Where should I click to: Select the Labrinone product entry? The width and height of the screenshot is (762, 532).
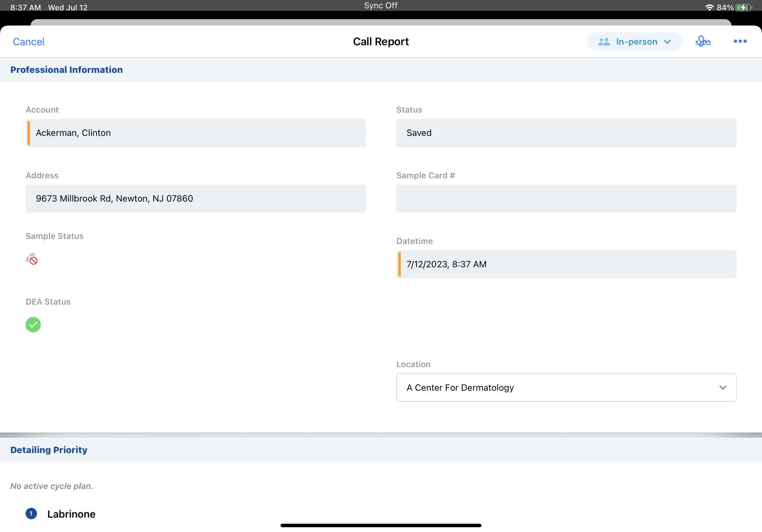(x=71, y=514)
